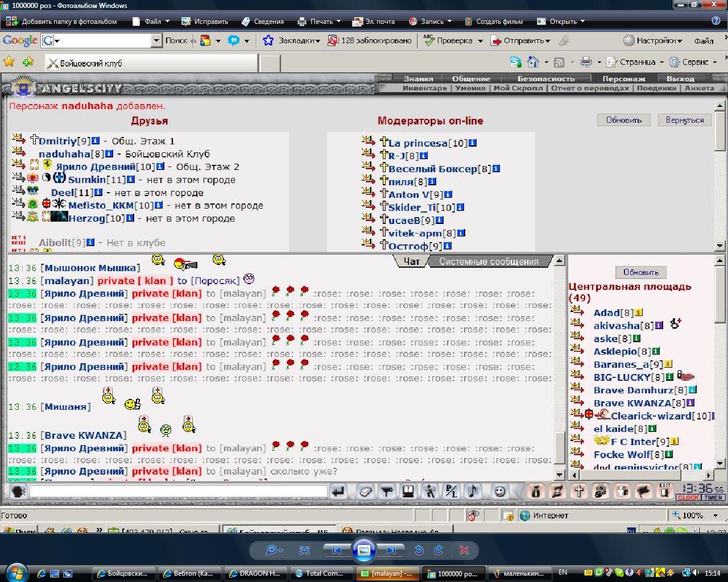Screen dimensions: 728x582
Task: Open the Безопасность menu
Action: [x=546, y=79]
